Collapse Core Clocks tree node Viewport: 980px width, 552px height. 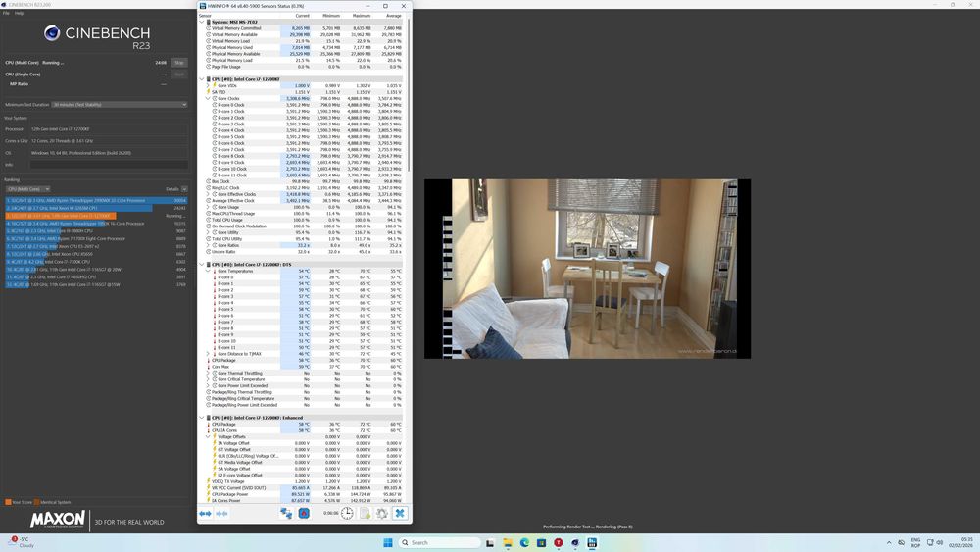point(208,99)
